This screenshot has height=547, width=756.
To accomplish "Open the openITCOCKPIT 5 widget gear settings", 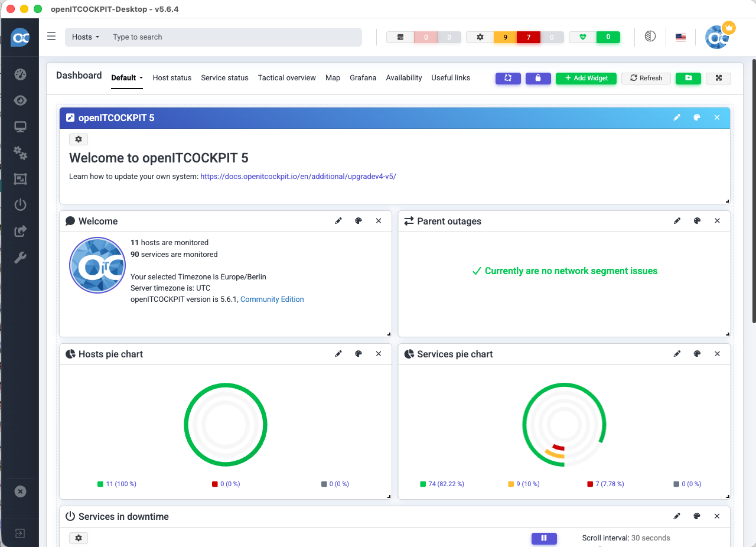I will 79,139.
